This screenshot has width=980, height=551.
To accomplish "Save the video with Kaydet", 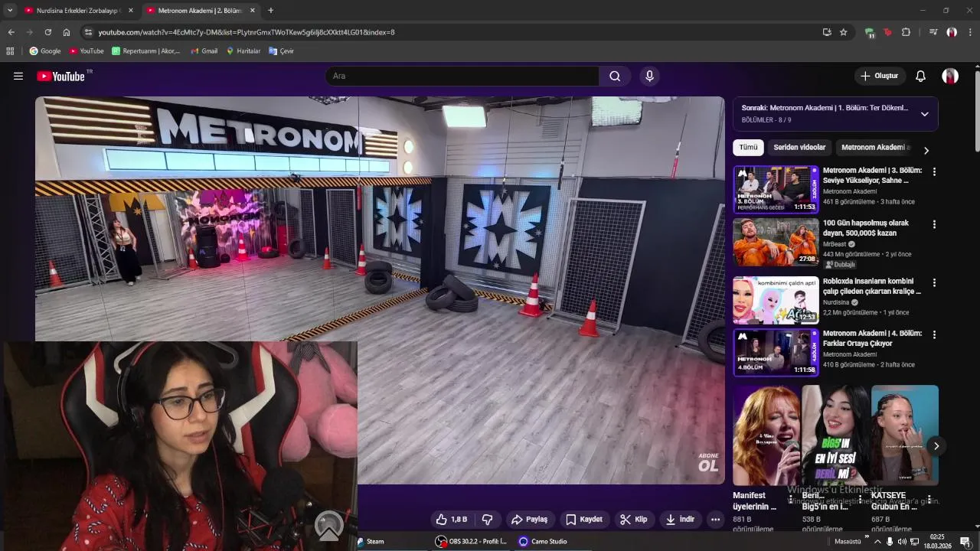I will pos(584,519).
